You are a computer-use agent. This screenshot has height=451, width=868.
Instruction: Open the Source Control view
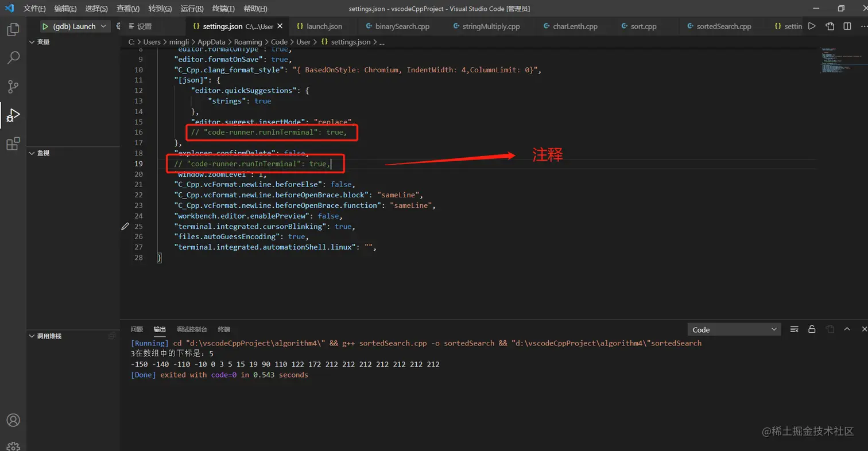[x=13, y=87]
